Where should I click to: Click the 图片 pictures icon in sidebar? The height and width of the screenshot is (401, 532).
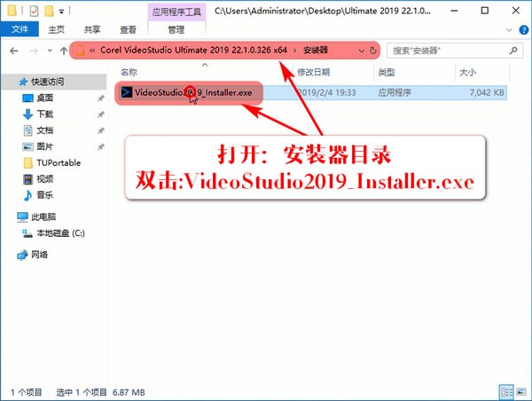pos(27,146)
